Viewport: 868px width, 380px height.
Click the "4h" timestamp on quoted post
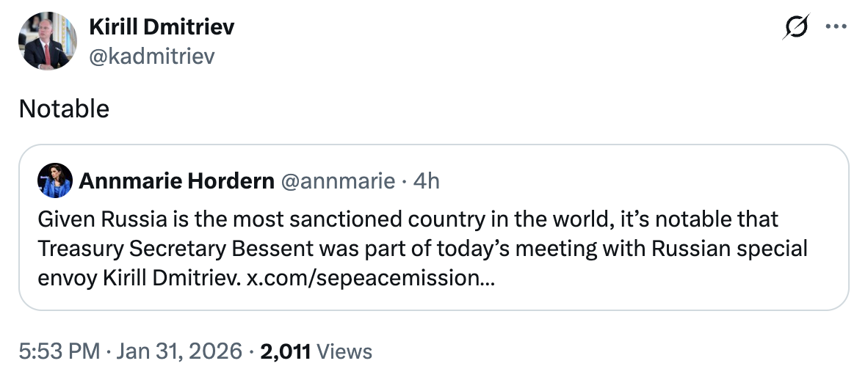427,181
